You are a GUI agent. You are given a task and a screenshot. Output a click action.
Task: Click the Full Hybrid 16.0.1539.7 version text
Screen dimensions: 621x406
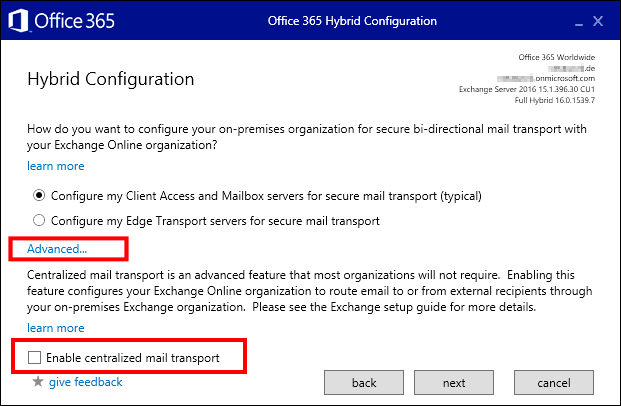pyautogui.click(x=554, y=100)
